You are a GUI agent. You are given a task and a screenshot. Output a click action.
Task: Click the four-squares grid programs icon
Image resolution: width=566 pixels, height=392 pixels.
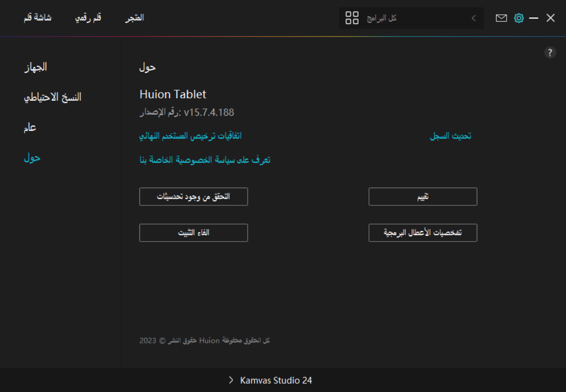coord(352,18)
